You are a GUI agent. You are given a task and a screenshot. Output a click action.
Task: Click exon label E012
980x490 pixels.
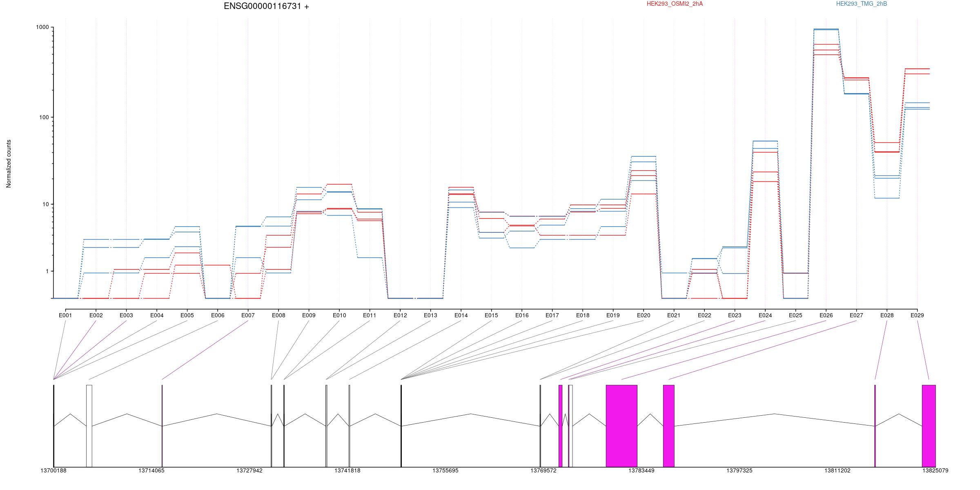(400, 315)
